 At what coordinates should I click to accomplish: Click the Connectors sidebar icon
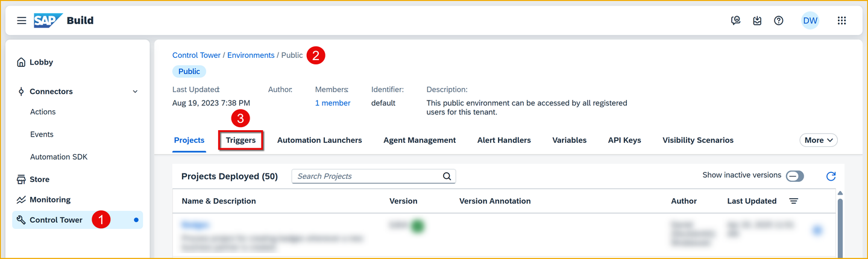(21, 92)
